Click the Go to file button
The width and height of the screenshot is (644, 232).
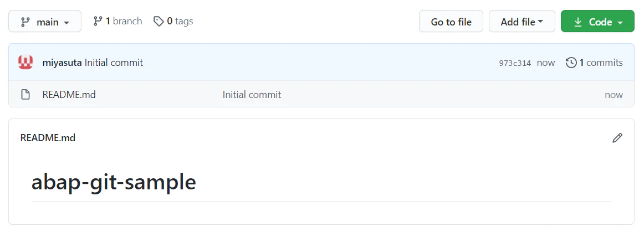click(x=451, y=22)
